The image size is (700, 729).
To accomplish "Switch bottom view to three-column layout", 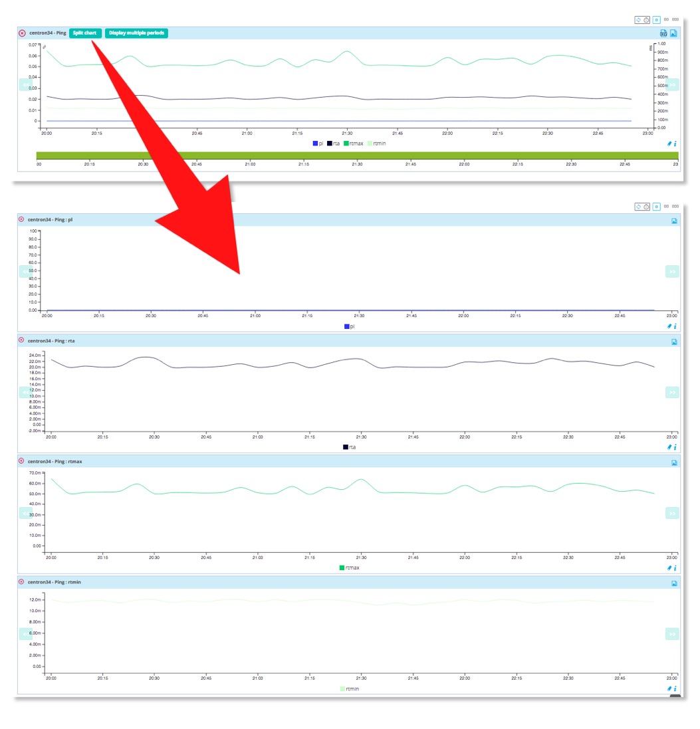I will [x=675, y=207].
